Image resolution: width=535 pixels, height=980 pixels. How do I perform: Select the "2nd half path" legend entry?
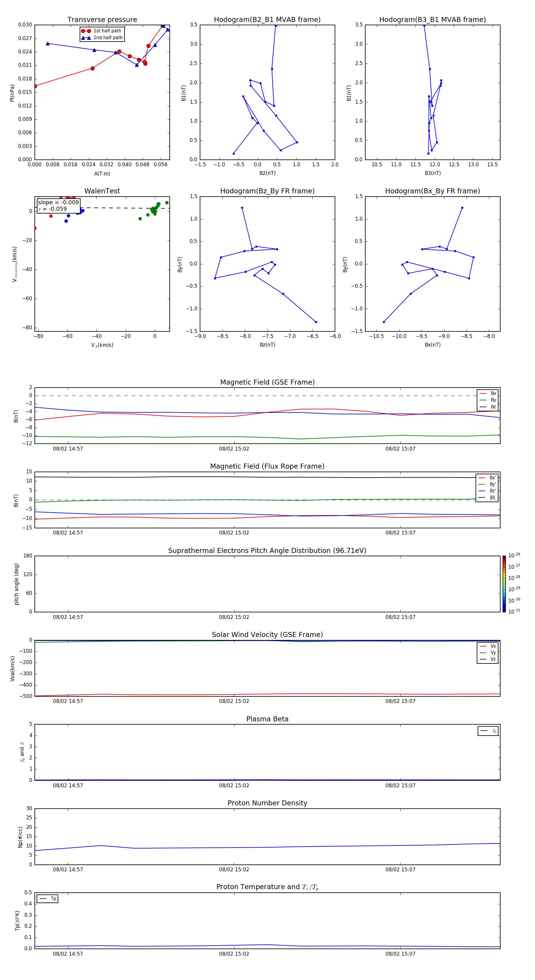tap(102, 38)
